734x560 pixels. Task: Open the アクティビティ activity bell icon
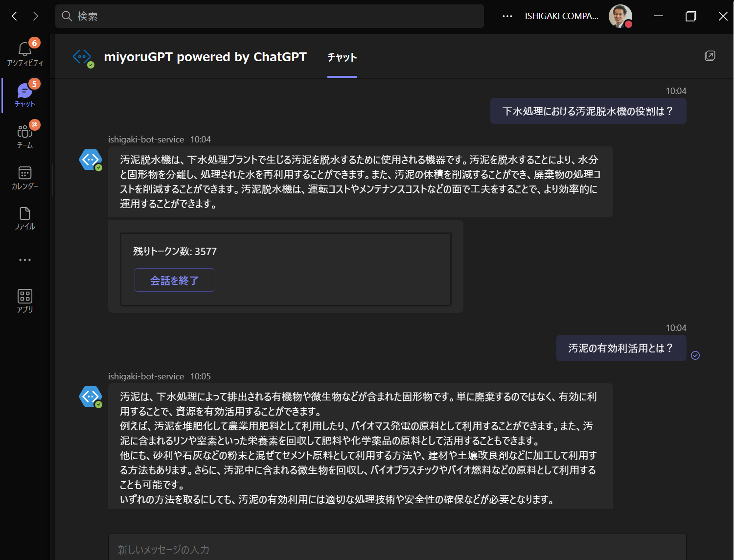pos(24,49)
